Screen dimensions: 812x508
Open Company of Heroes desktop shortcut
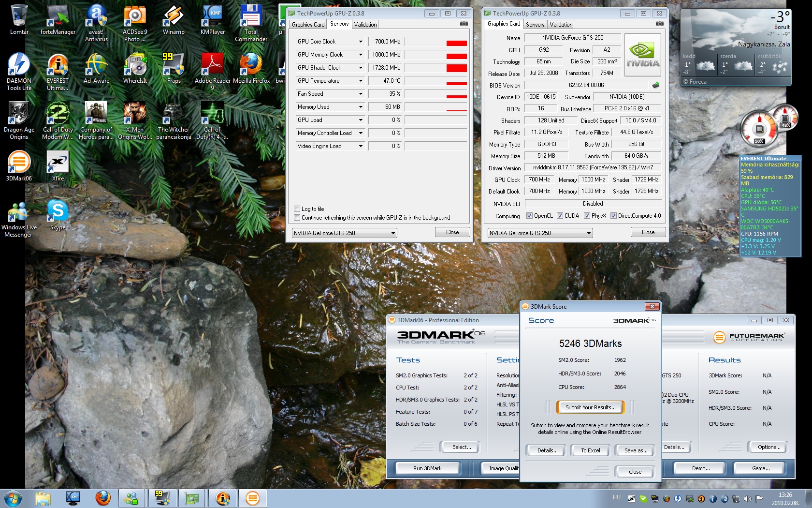coord(96,120)
